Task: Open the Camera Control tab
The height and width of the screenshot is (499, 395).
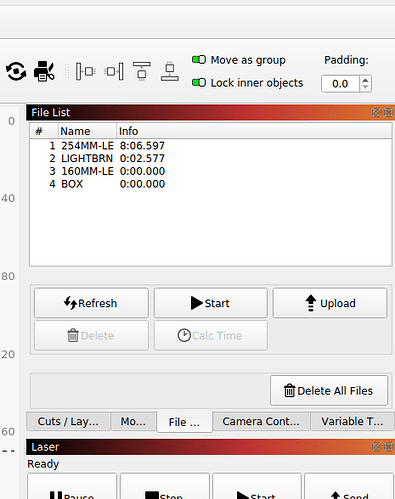Action: coord(261,421)
